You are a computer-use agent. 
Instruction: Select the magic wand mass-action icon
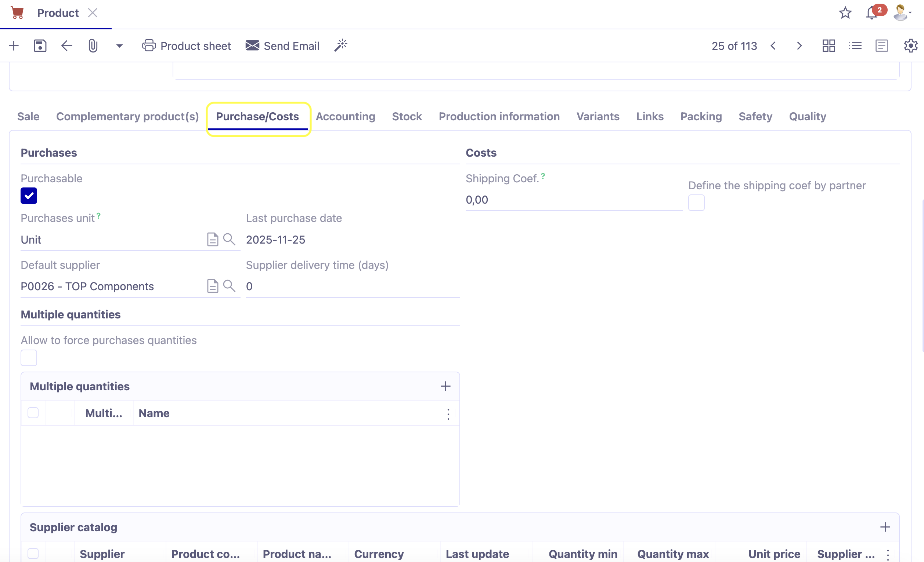point(340,45)
